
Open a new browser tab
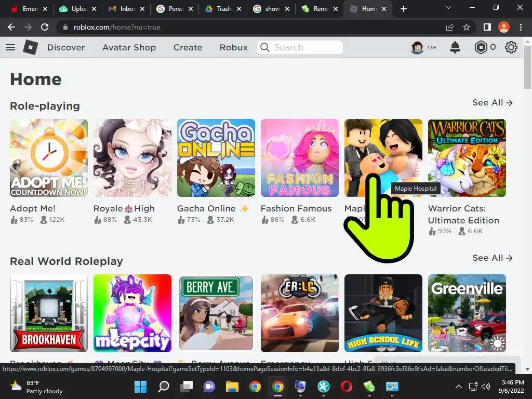pos(403,9)
